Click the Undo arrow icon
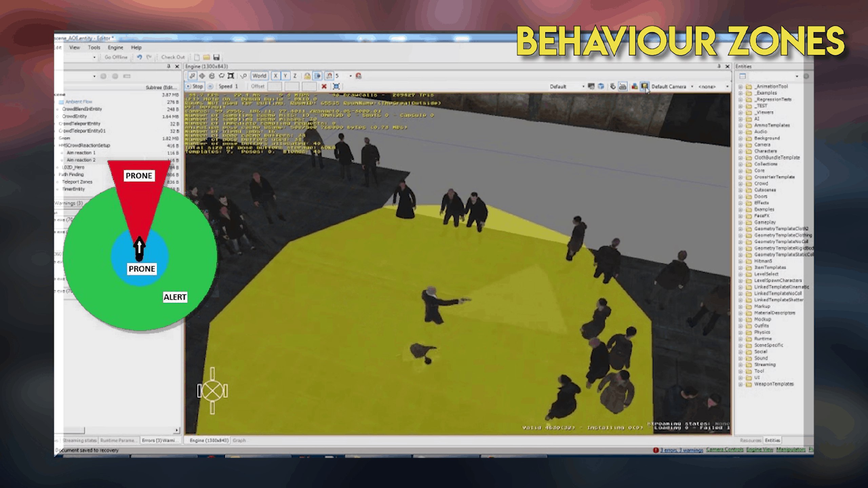Viewport: 868px width, 488px height. (139, 57)
